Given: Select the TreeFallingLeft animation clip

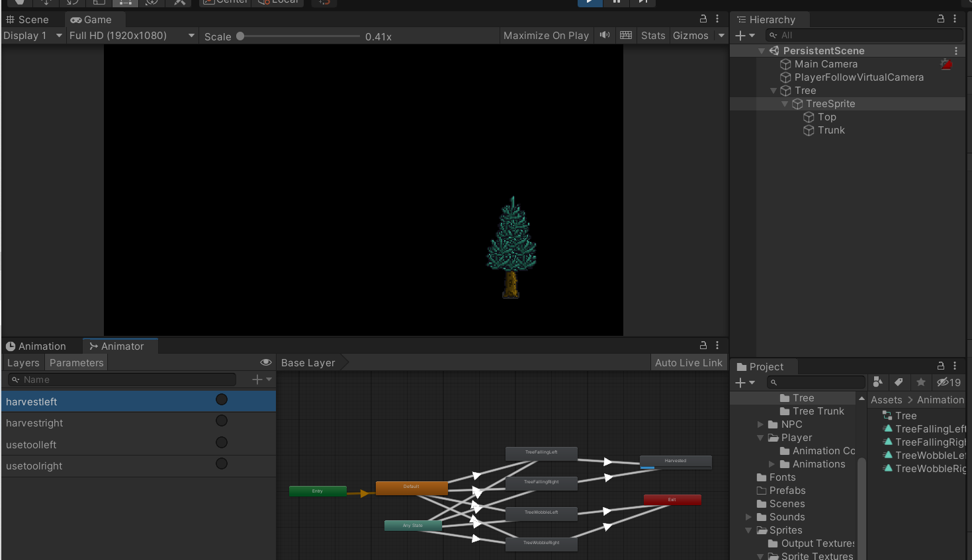Looking at the screenshot, I should pyautogui.click(x=924, y=429).
